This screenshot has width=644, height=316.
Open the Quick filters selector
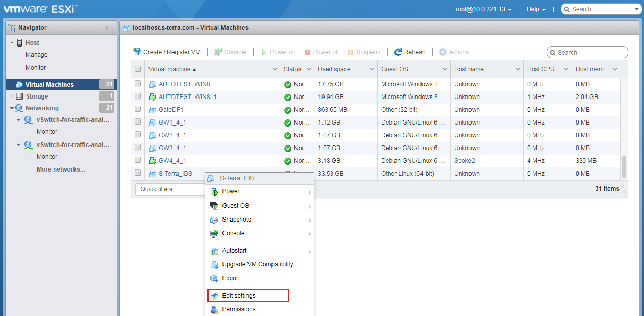click(x=171, y=189)
